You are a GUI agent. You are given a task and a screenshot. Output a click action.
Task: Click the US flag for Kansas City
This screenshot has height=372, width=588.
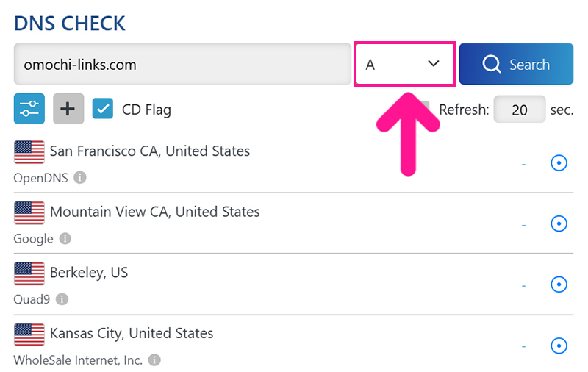[29, 334]
